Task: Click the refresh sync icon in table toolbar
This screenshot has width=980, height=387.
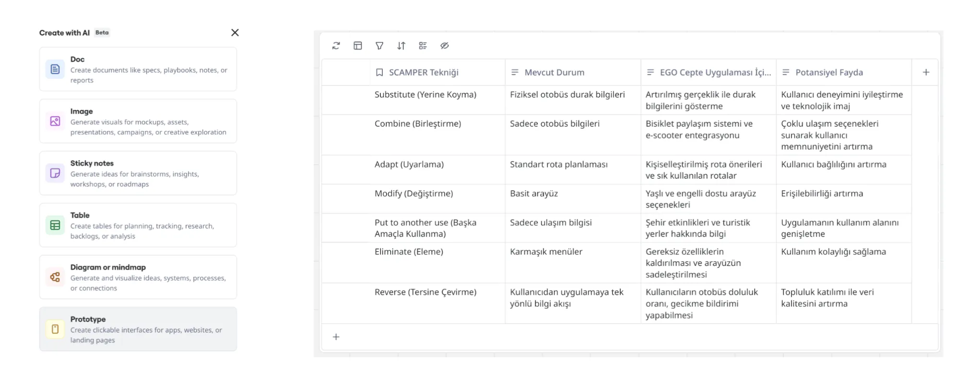Action: pyautogui.click(x=336, y=46)
